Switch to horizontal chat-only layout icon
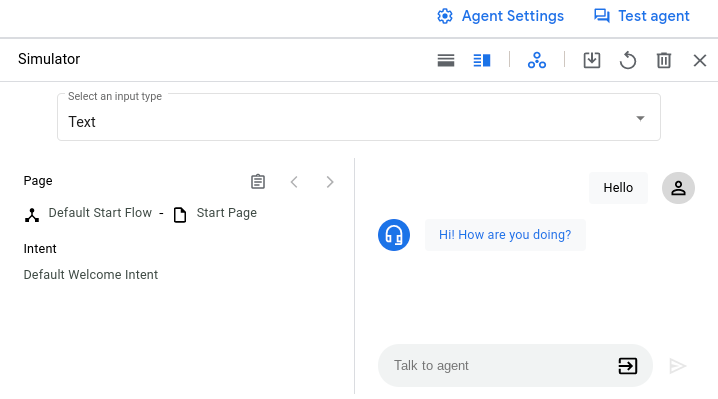Viewport: 718px width, 399px height. (446, 60)
